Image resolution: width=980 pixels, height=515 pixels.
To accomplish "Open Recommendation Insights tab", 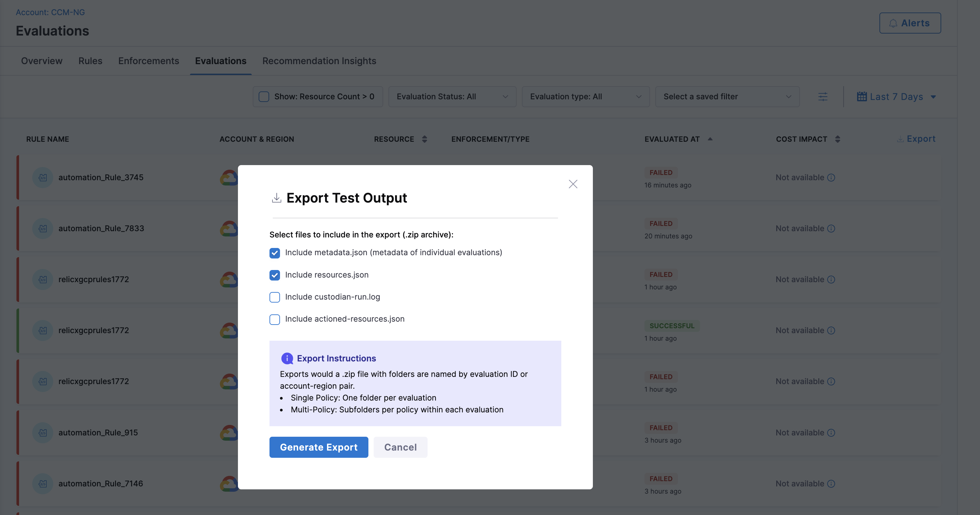I will [319, 61].
